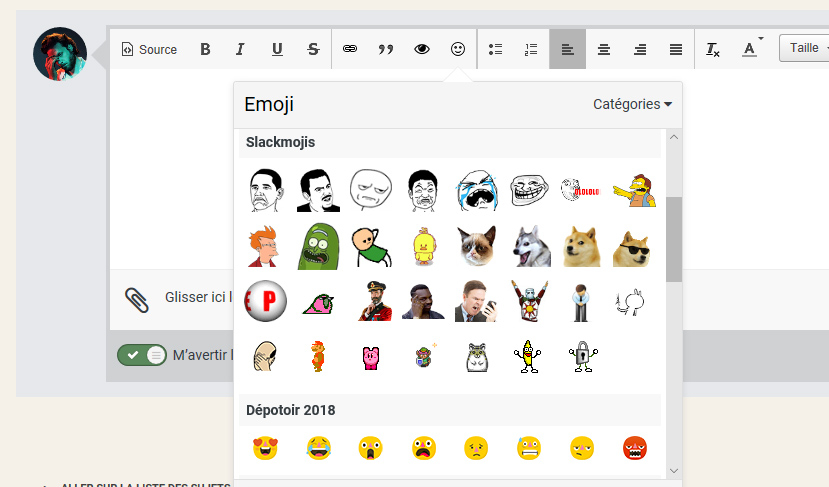The image size is (829, 487).
Task: Open the Taille font size dropdown
Action: click(804, 48)
